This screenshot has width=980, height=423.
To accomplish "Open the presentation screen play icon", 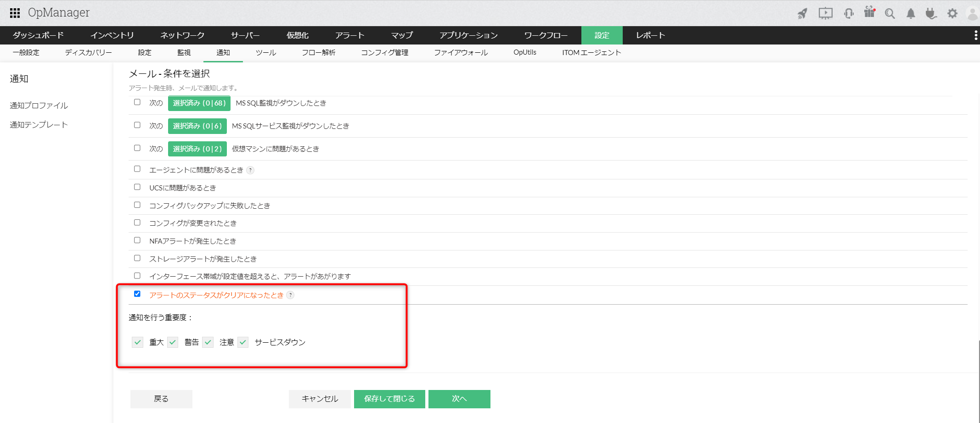I will (x=825, y=13).
